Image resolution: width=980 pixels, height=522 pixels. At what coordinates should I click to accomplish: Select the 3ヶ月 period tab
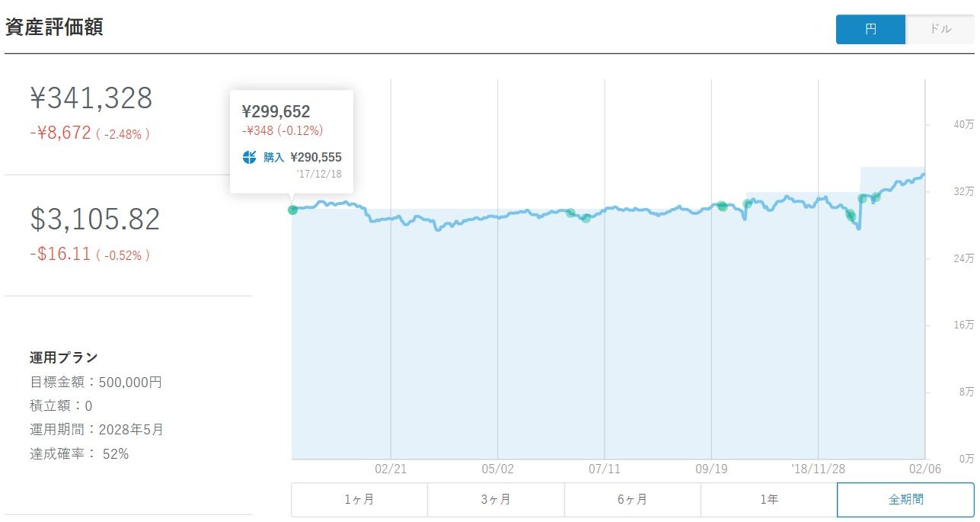(x=496, y=500)
